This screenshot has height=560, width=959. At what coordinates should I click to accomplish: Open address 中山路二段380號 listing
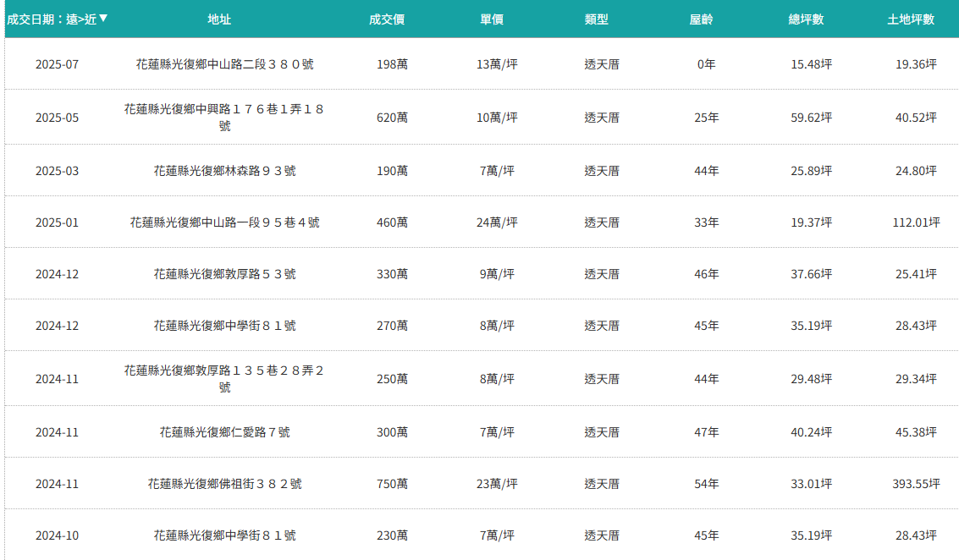[x=224, y=64]
